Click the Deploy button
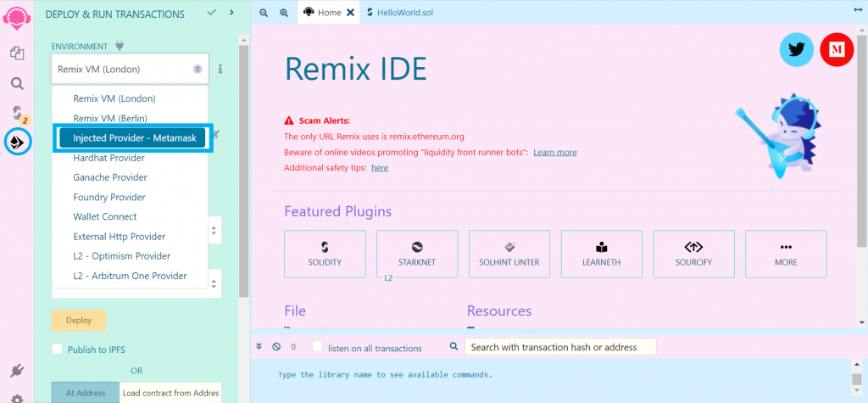The image size is (868, 403). click(x=79, y=321)
